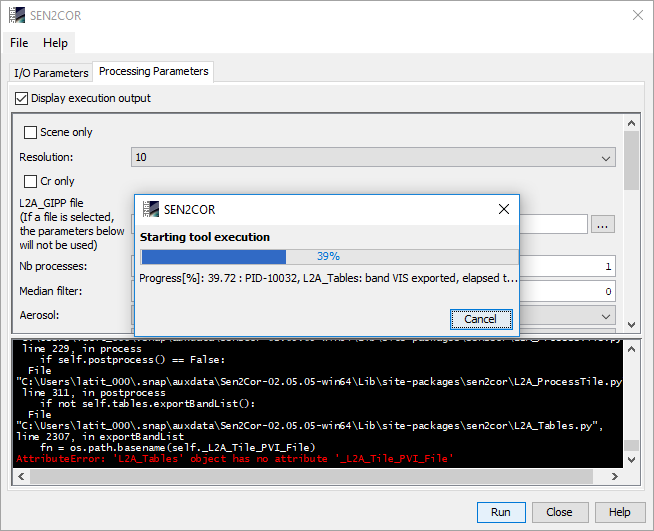
Task: Browse for L2A_GIPP file with ... button
Action: coord(602,225)
